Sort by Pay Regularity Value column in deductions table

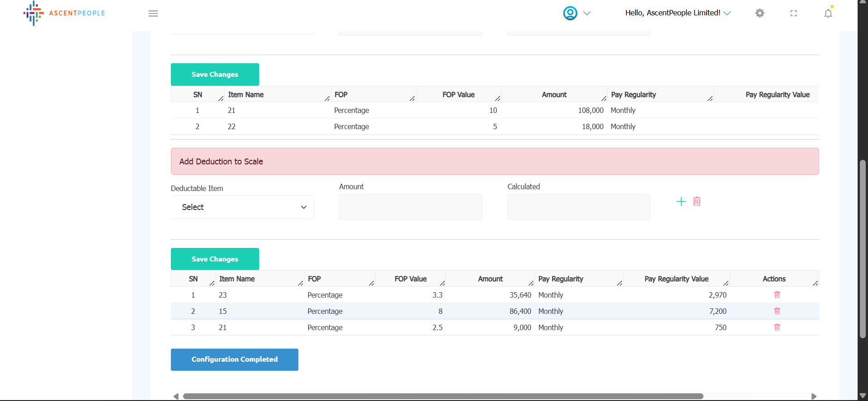click(x=676, y=279)
